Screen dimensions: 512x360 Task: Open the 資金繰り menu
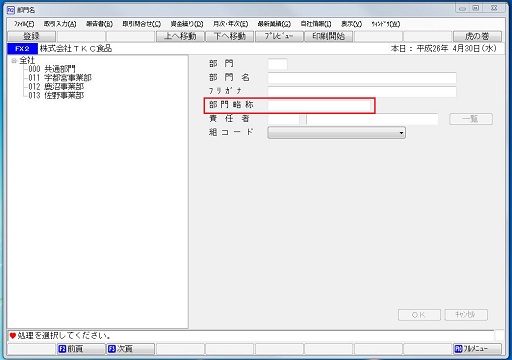(x=187, y=24)
